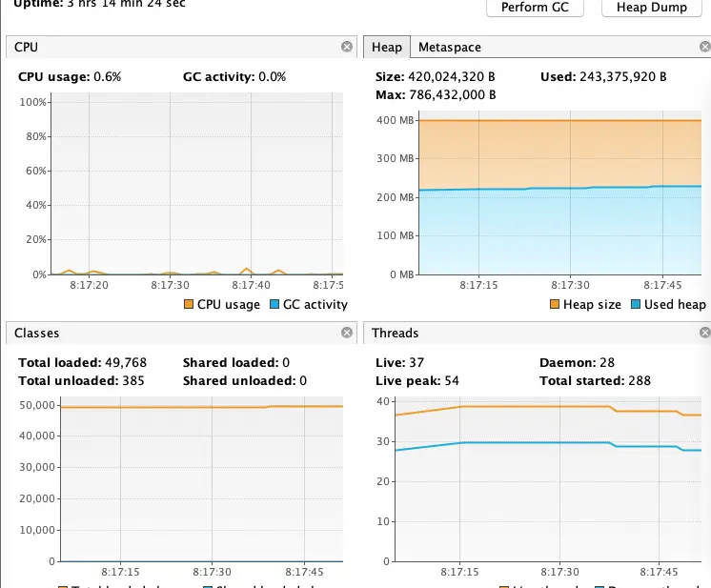Click the Heap size legend label
Image resolution: width=711 pixels, height=588 pixels.
point(592,305)
